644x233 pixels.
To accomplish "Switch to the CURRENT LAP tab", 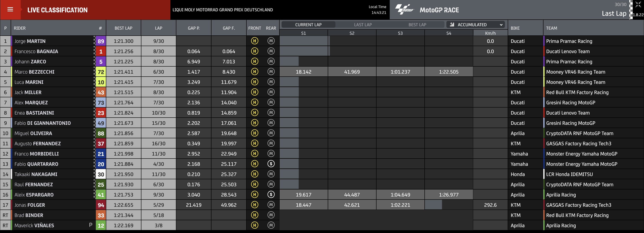I will click(308, 25).
